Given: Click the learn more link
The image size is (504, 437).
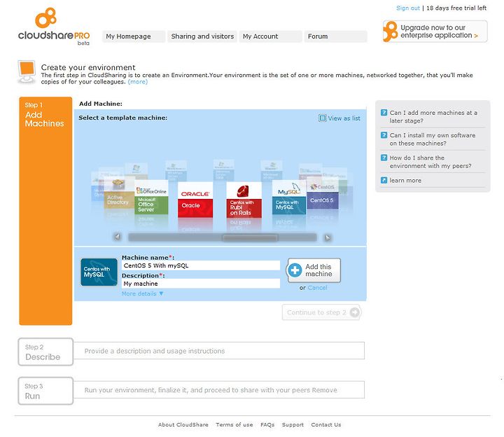Looking at the screenshot, I should [x=405, y=181].
